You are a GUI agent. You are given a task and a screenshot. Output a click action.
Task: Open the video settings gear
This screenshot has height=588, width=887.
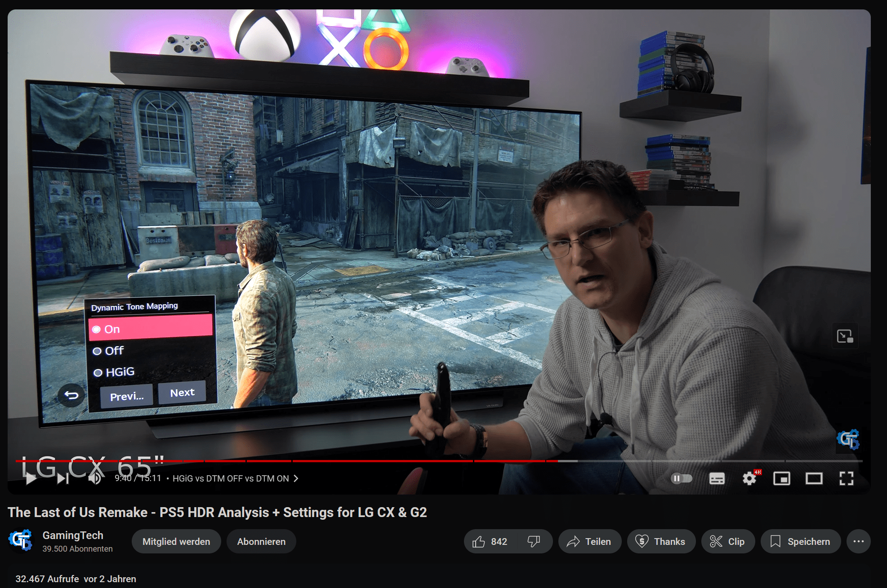(749, 479)
